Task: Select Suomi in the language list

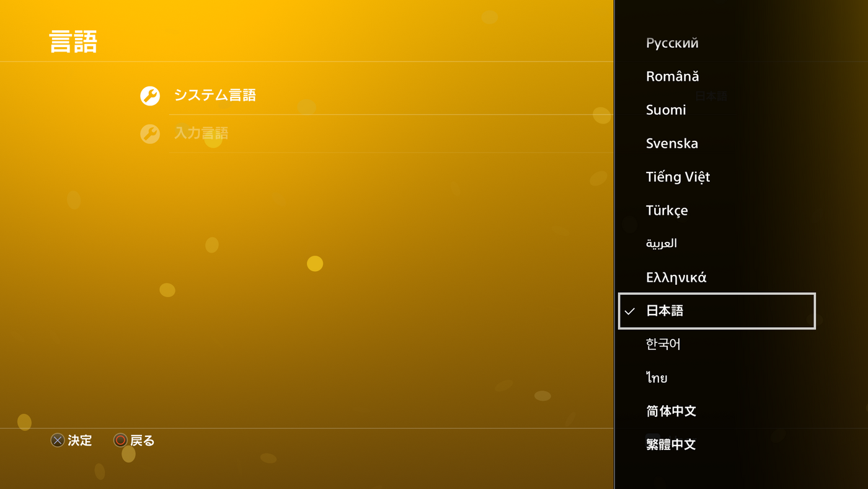Action: (x=666, y=110)
